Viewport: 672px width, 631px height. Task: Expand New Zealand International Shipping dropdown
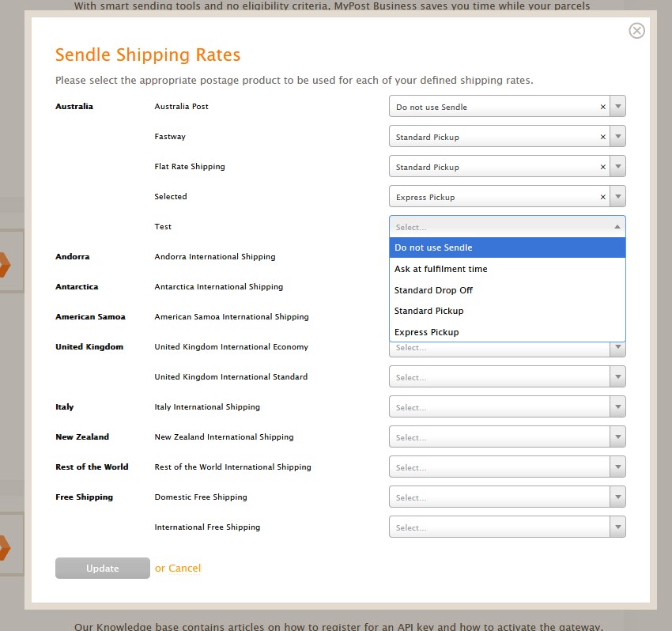(x=507, y=437)
